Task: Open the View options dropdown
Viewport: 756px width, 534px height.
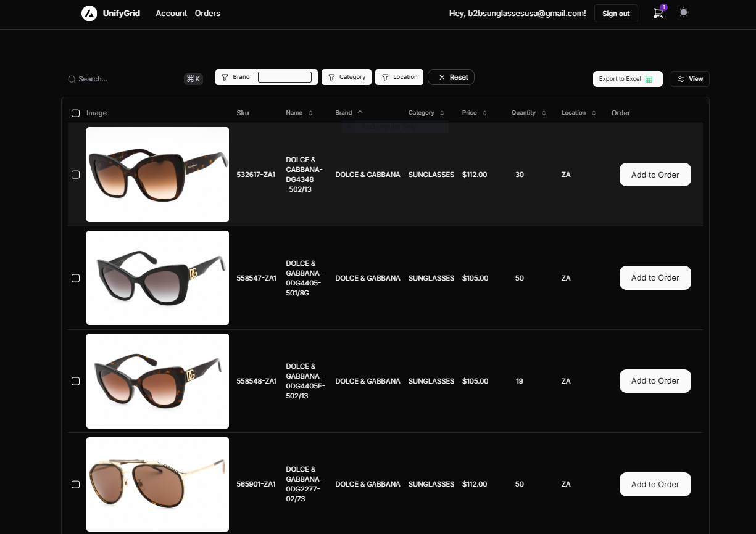Action: 690,79
